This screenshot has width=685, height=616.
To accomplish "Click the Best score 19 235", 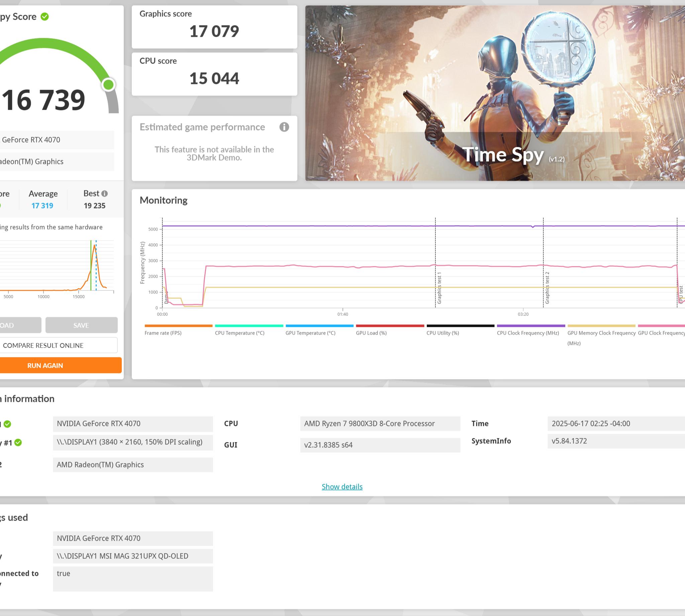I will tap(95, 205).
